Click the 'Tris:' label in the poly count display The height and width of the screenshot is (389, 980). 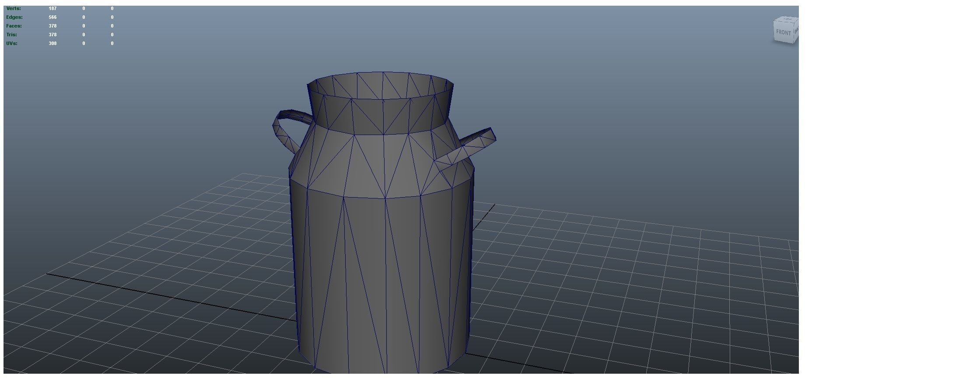12,35
